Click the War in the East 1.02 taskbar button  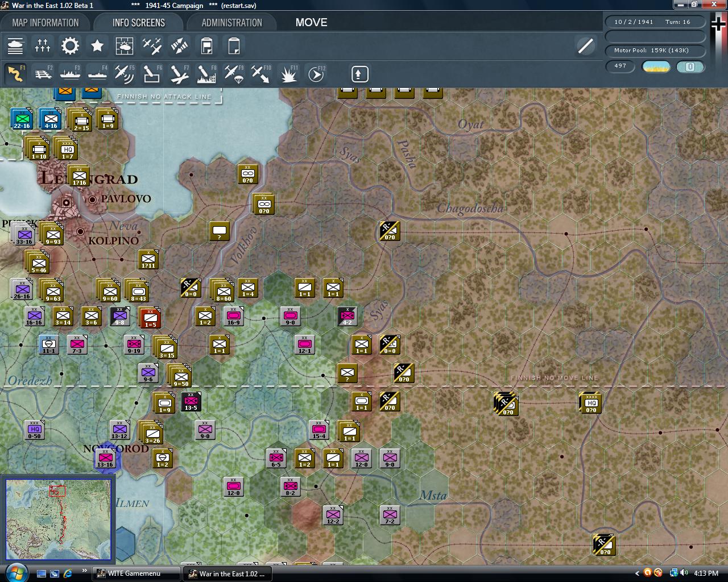tap(227, 573)
